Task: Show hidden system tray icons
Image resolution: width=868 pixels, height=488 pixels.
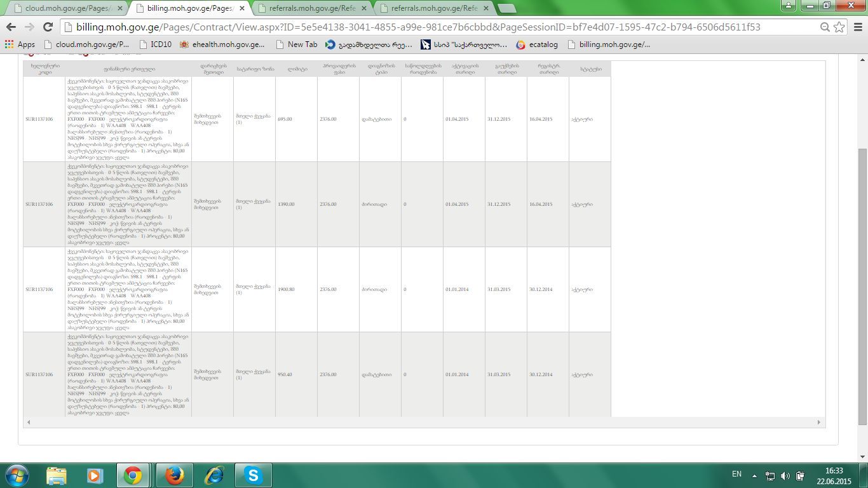Action: (754, 475)
